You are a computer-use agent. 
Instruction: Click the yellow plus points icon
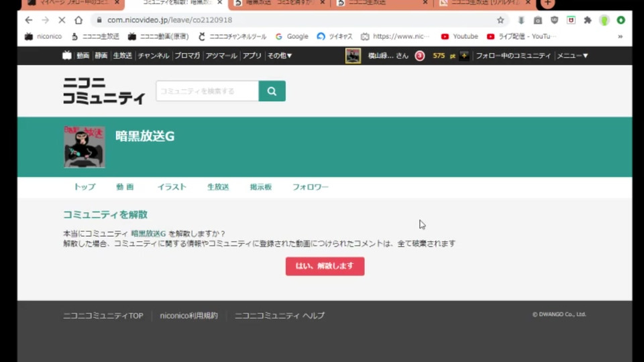464,56
